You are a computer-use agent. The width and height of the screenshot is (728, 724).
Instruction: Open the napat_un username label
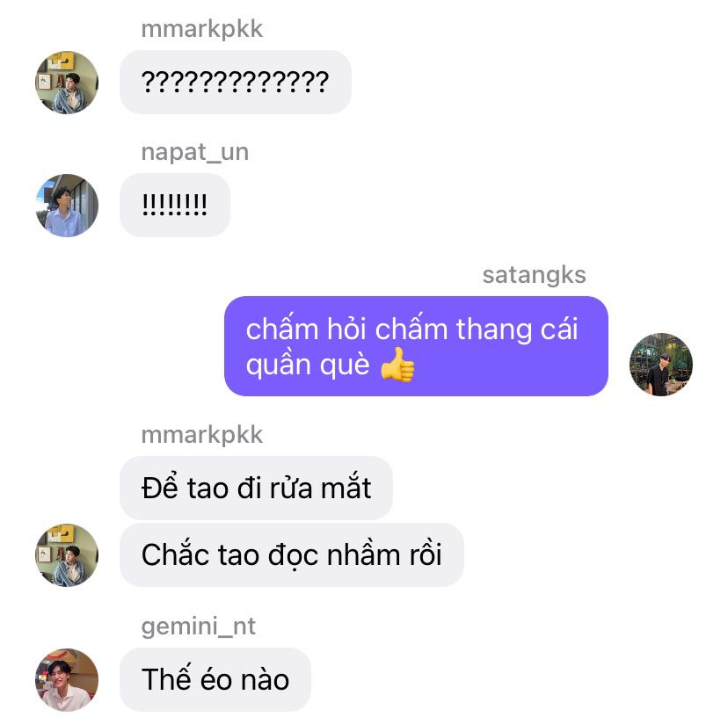[195, 152]
